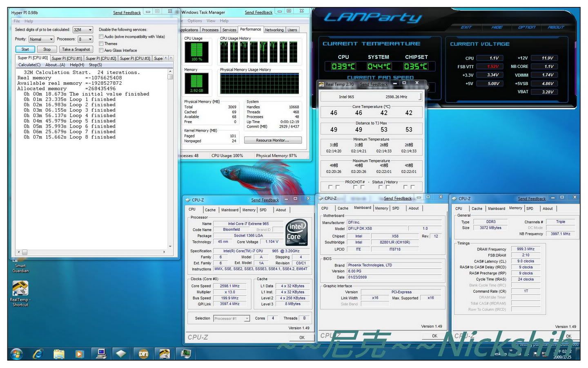This screenshot has width=588, height=368.
Task: Open the Priority Normal dropdown
Action: tap(41, 39)
